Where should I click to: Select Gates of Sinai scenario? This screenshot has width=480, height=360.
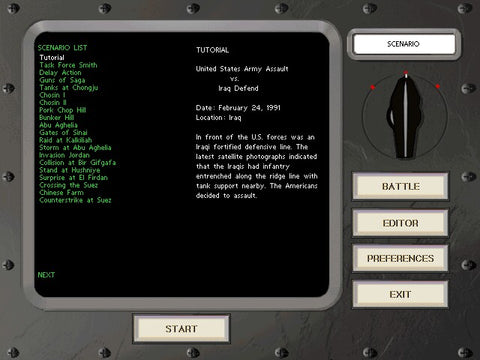[x=63, y=132]
